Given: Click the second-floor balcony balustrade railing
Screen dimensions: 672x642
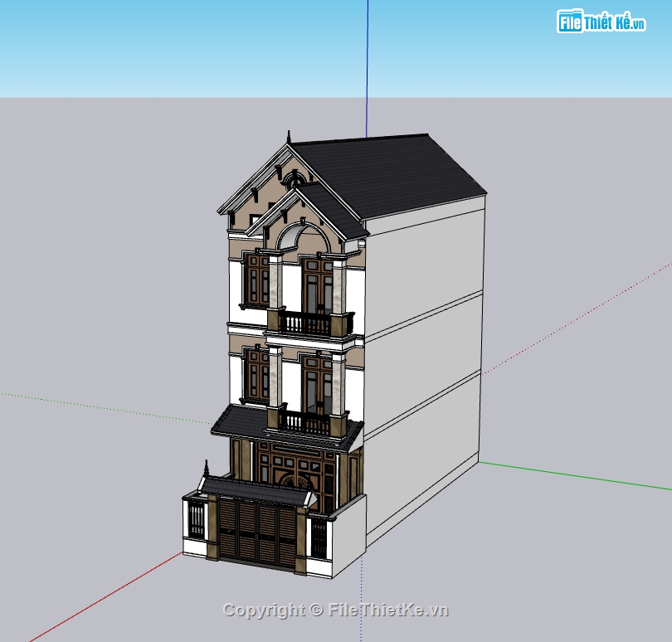Looking at the screenshot, I should [x=304, y=422].
